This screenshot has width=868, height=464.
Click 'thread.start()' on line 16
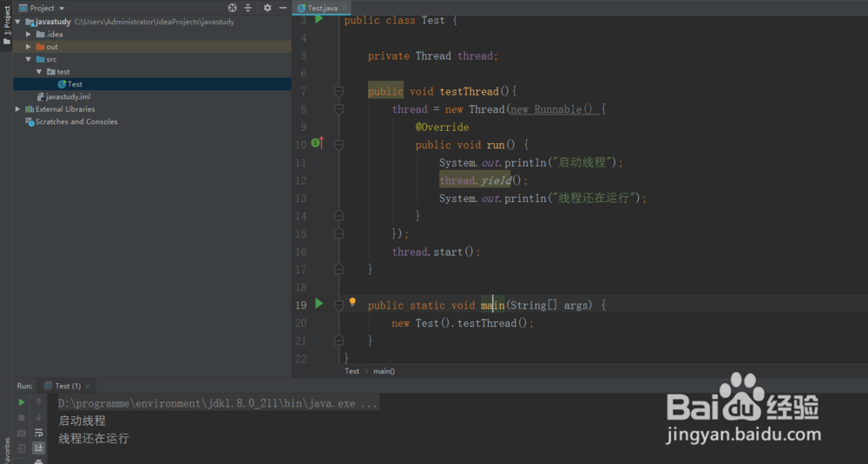tap(433, 252)
